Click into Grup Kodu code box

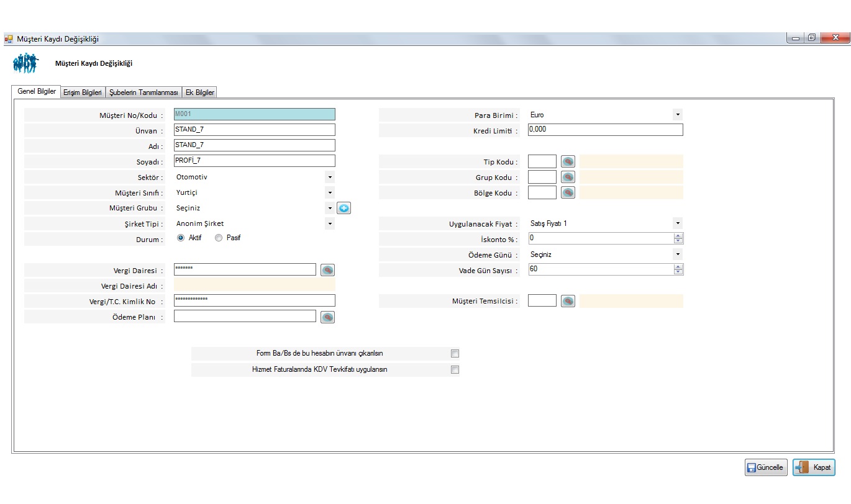[x=542, y=177]
